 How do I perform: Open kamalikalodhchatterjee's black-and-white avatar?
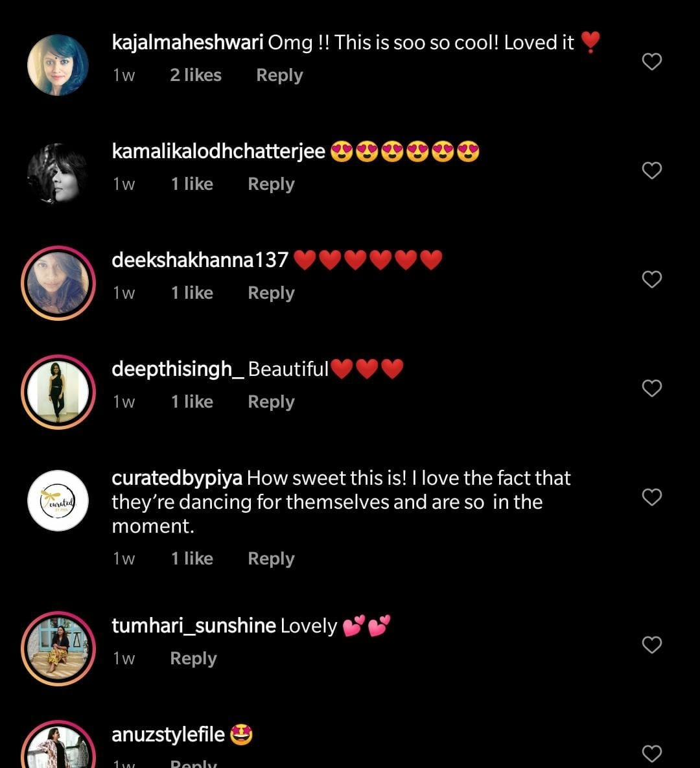[58, 174]
